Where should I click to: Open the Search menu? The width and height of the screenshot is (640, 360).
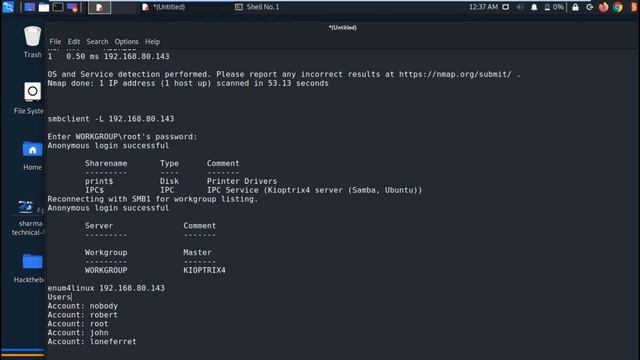click(97, 42)
